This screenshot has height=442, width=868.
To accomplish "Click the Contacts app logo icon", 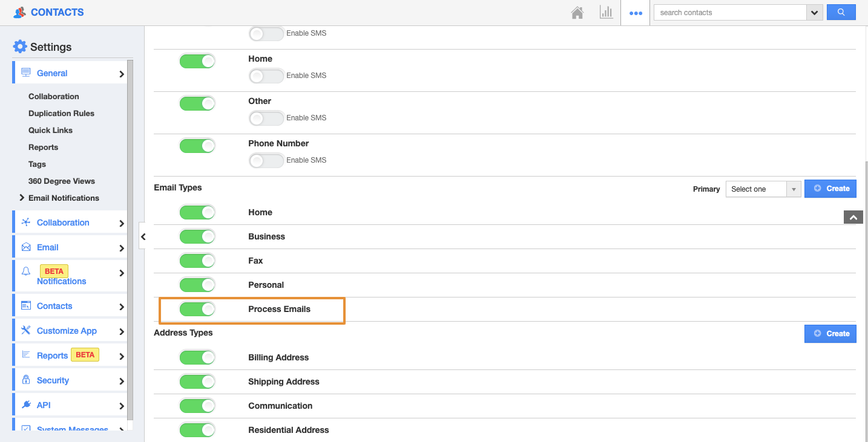I will click(x=20, y=12).
